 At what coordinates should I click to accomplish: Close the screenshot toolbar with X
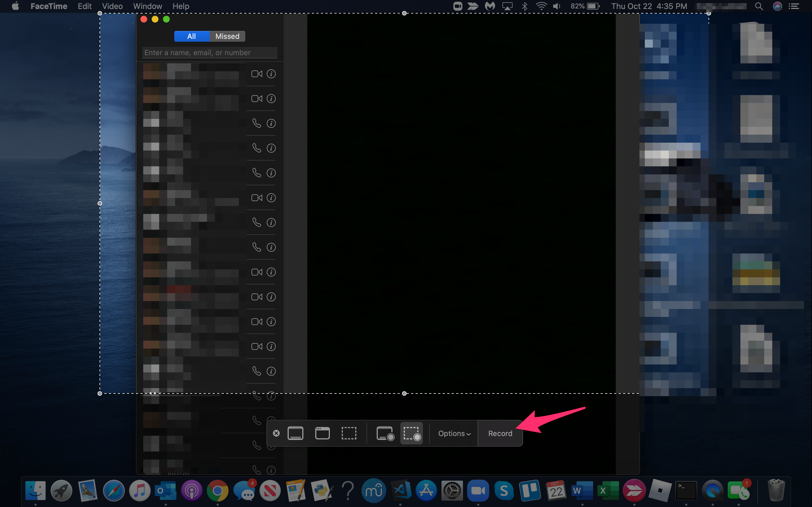276,433
